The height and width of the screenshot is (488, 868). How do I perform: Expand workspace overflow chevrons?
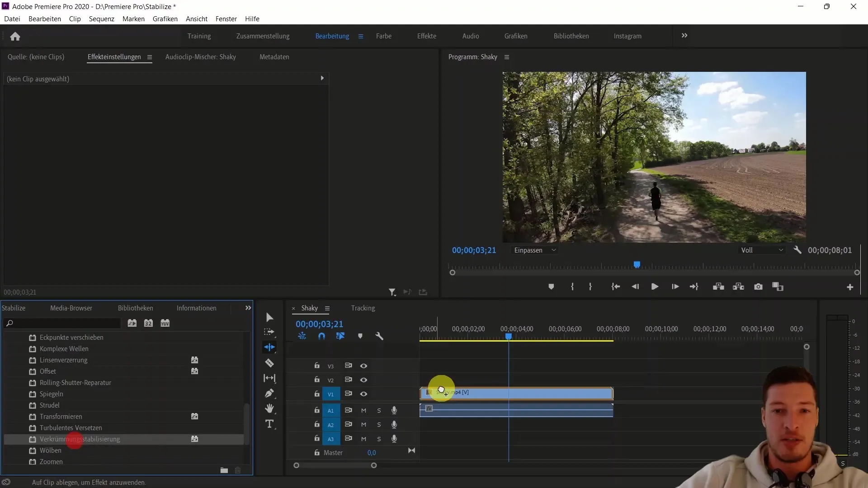point(684,36)
